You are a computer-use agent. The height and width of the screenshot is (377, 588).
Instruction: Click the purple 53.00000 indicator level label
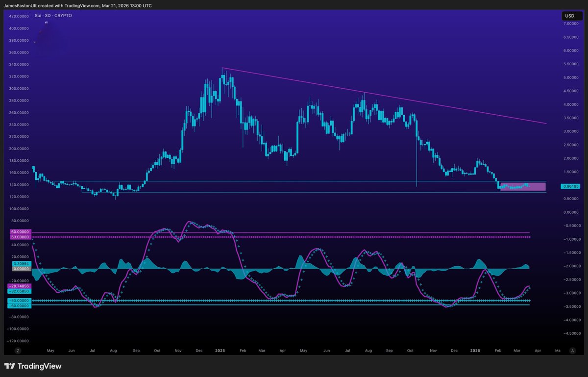[21, 237]
